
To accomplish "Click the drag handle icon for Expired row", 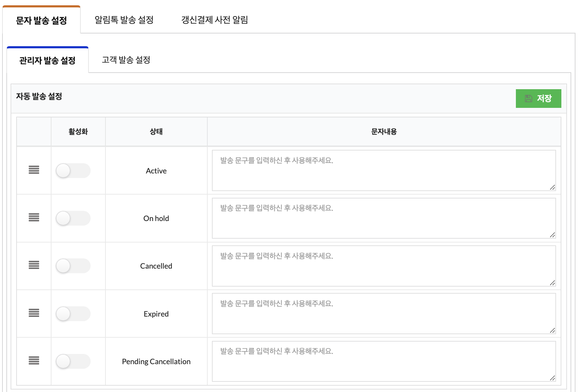I will coord(34,313).
